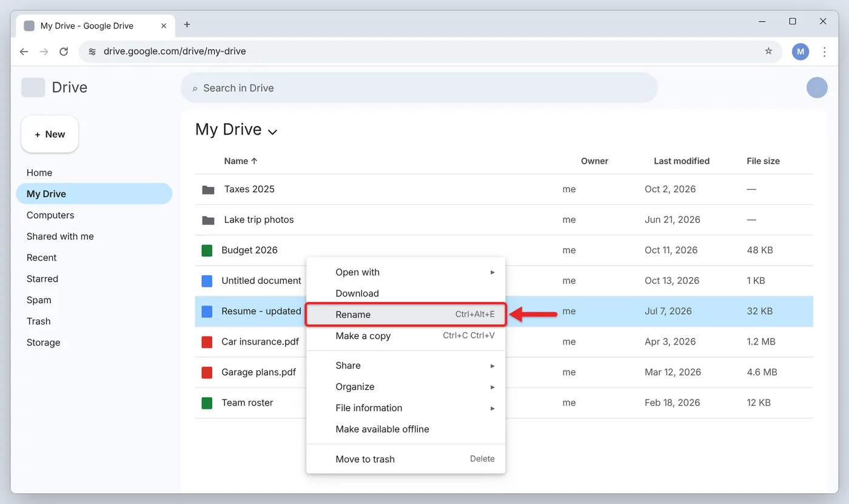This screenshot has height=504, width=849.
Task: Select Make available offline
Action: (x=406, y=429)
